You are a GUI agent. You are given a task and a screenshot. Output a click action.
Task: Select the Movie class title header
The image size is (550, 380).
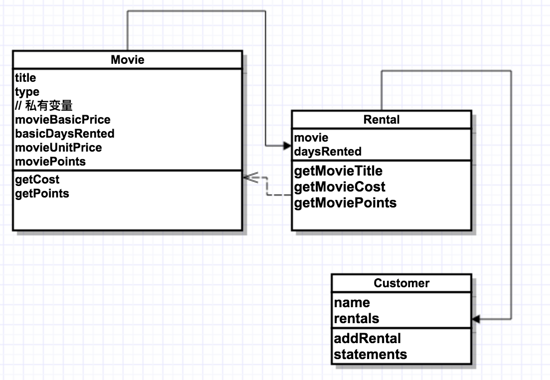pyautogui.click(x=127, y=60)
